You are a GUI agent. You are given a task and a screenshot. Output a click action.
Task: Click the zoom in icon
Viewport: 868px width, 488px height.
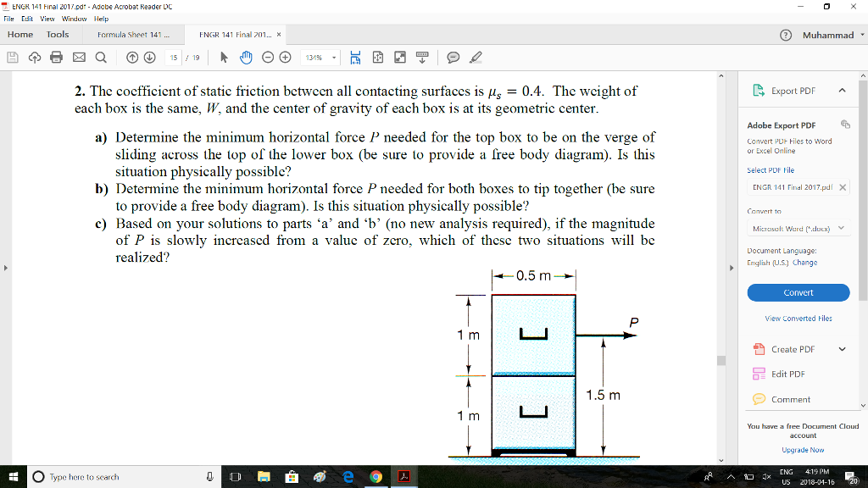tap(287, 57)
